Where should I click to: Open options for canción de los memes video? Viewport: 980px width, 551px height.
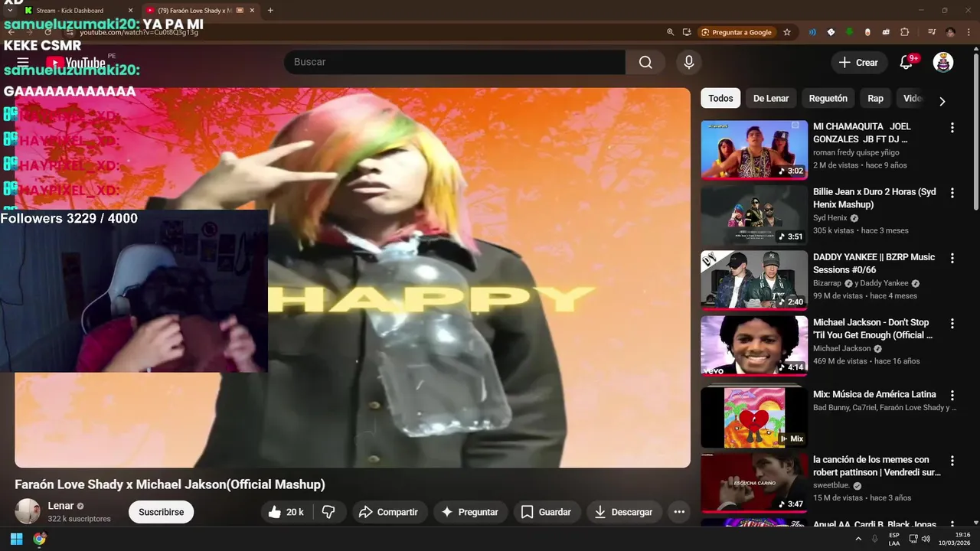click(952, 461)
